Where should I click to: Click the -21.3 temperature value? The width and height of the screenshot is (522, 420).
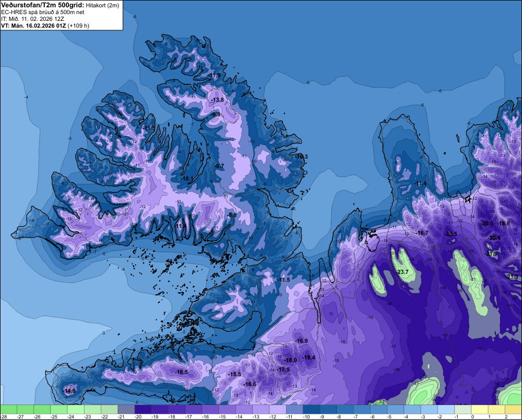512,277
